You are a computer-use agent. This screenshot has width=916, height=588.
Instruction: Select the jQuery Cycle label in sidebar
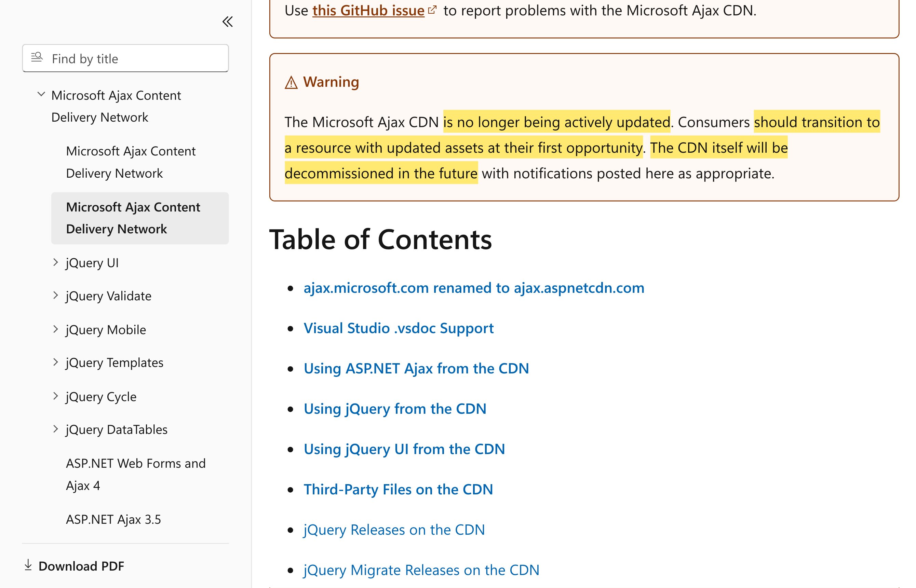101,397
